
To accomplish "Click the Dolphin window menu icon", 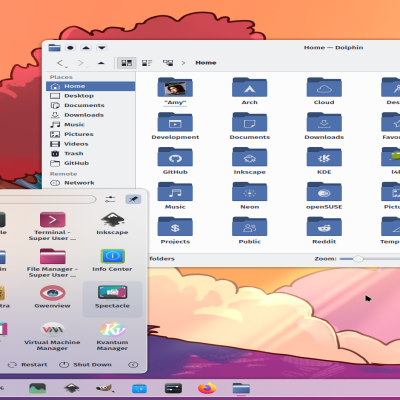I will [x=54, y=48].
